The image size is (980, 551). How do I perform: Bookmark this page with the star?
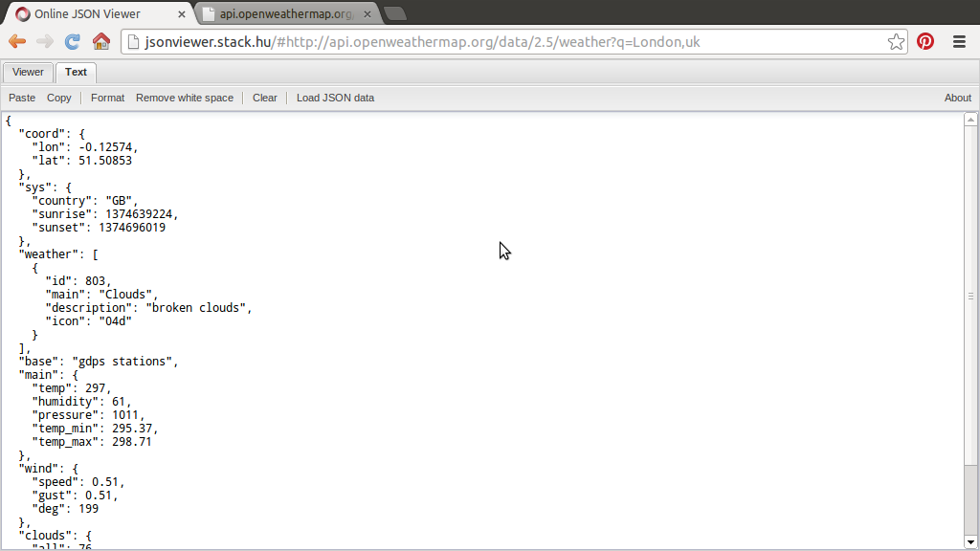896,41
